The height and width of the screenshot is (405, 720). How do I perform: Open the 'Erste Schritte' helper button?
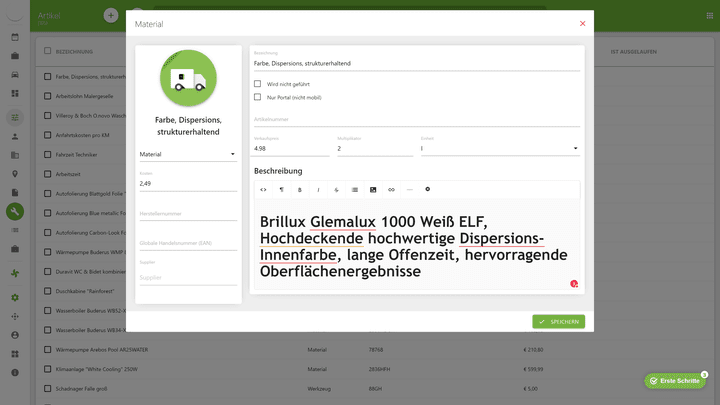point(675,381)
